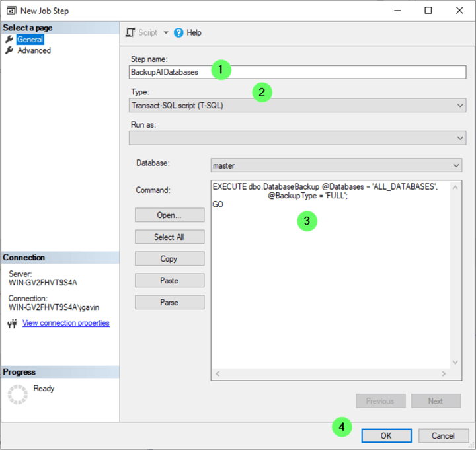Click the Script toolbar icon

[131, 32]
